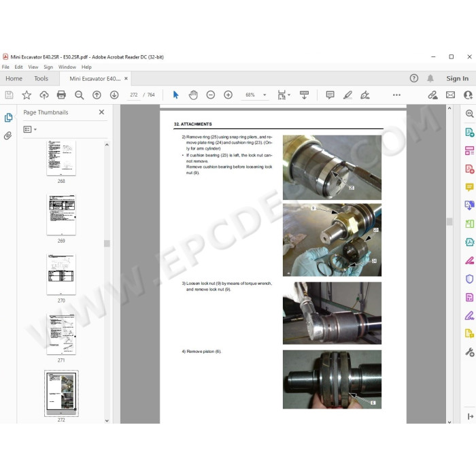
Task: Open thumbnails options dropdown
Action: coord(30,129)
